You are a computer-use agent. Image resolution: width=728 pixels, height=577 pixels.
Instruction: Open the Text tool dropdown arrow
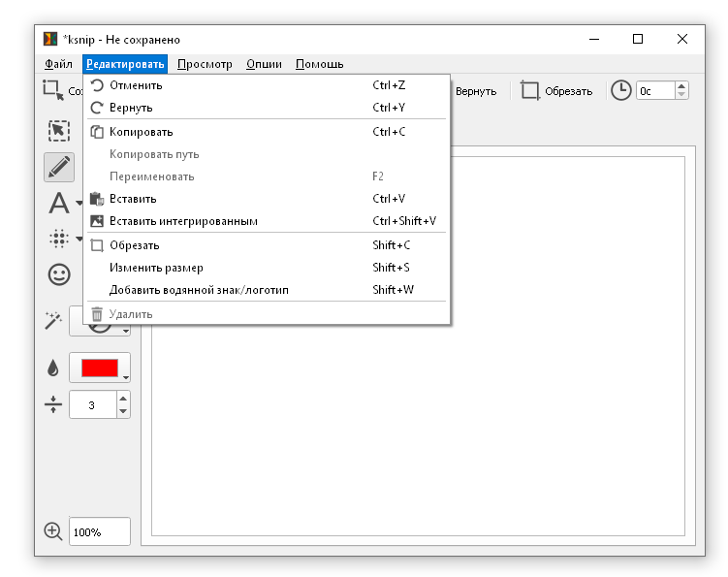(79, 203)
